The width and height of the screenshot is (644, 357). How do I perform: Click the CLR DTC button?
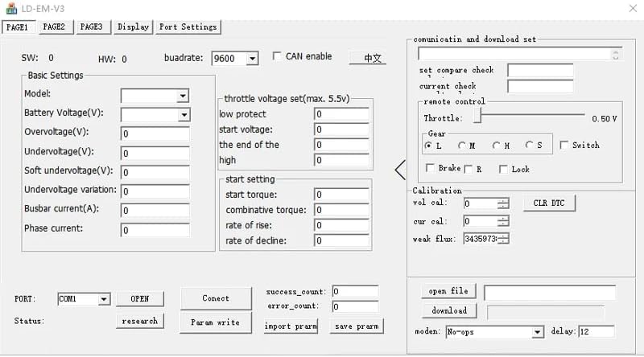tap(549, 203)
